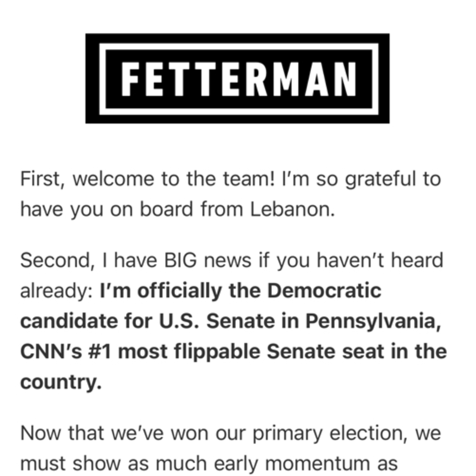Click the words "haven't heard"

pyautogui.click(x=380, y=260)
